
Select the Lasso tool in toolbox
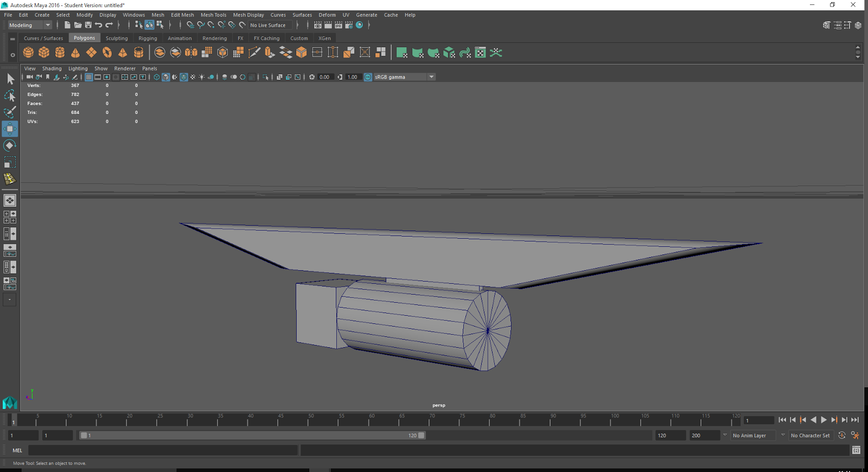tap(10, 96)
